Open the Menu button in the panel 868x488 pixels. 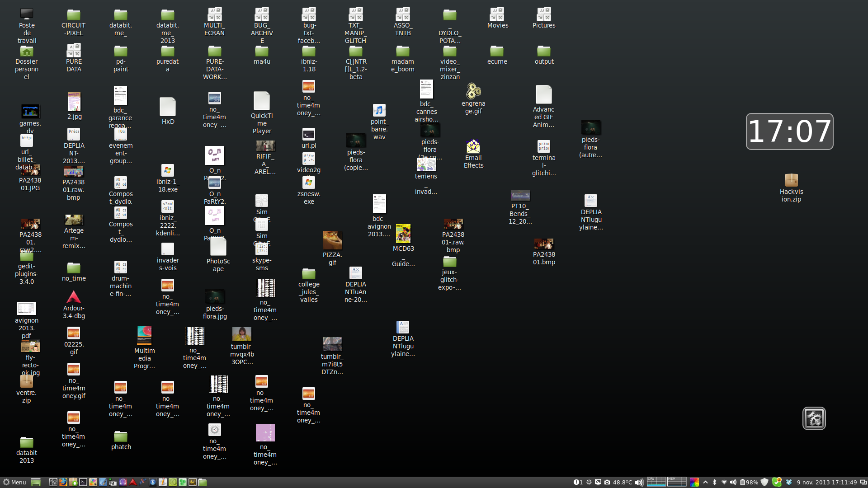click(x=14, y=482)
